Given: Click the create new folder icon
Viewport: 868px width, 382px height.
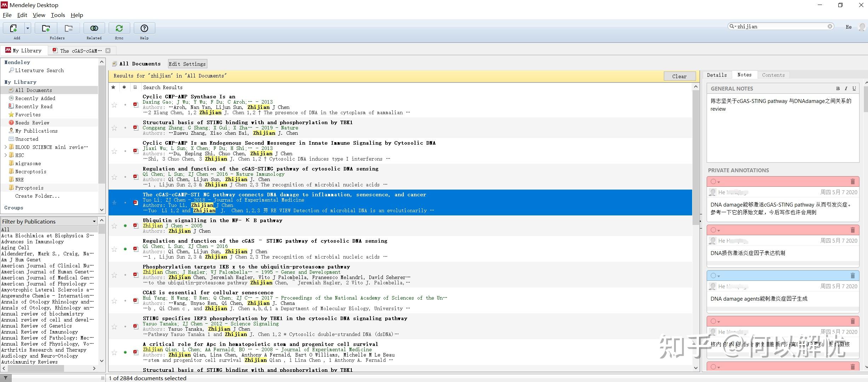Looking at the screenshot, I should point(46,28).
